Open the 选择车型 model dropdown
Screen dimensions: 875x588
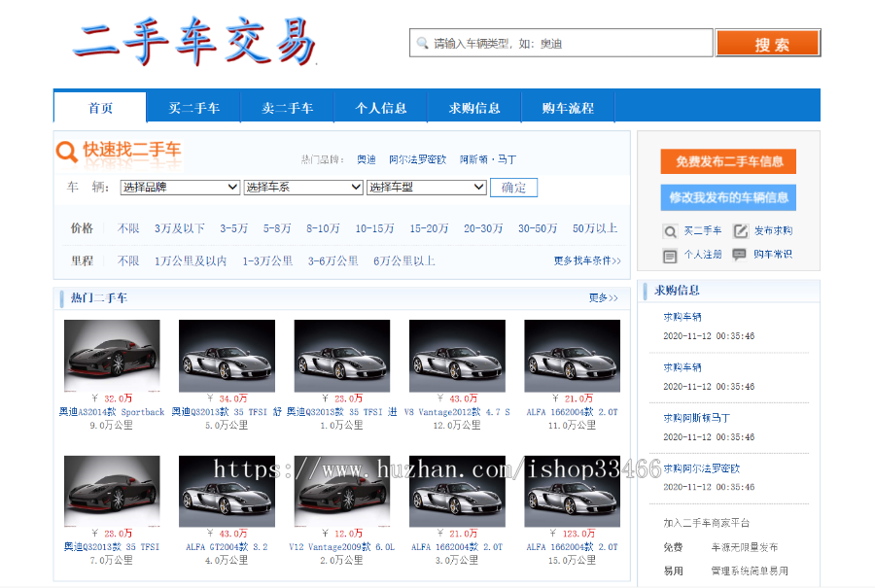(x=426, y=187)
